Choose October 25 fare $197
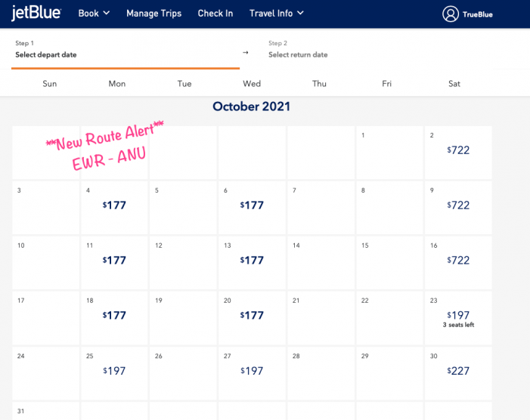Image resolution: width=530 pixels, height=420 pixels. point(115,371)
